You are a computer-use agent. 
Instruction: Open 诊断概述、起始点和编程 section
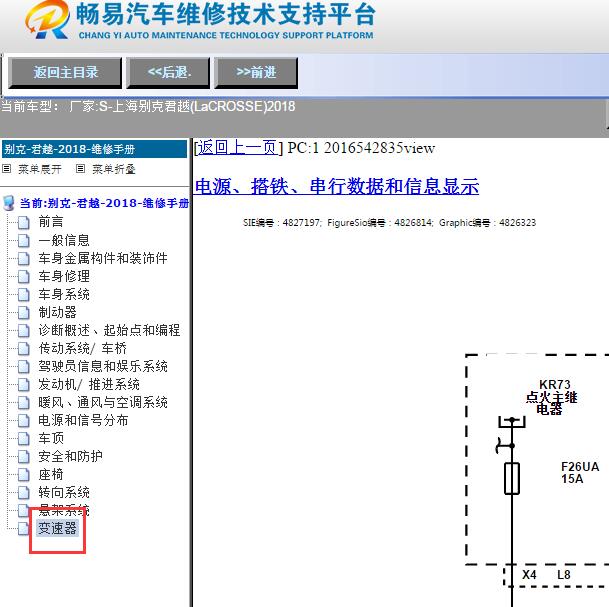(109, 330)
